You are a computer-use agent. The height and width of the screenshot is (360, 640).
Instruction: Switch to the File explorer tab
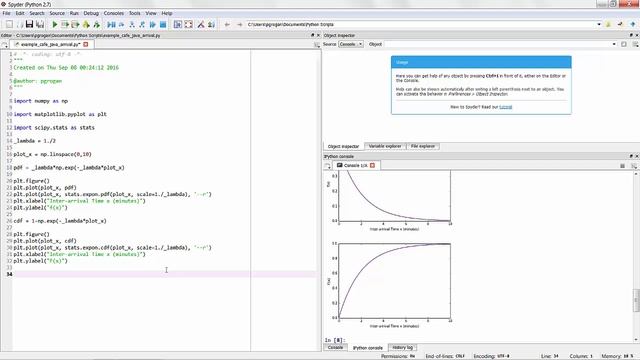pos(423,146)
